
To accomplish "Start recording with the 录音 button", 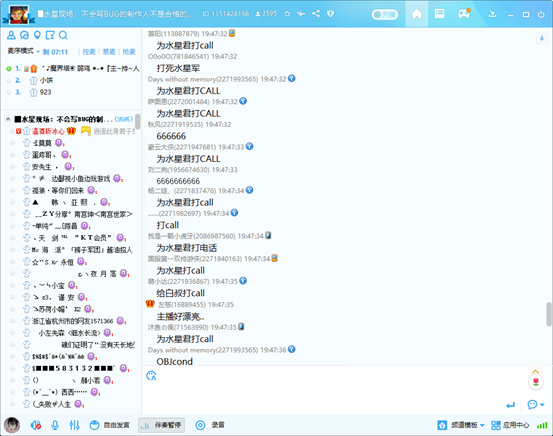I will pos(210,425).
